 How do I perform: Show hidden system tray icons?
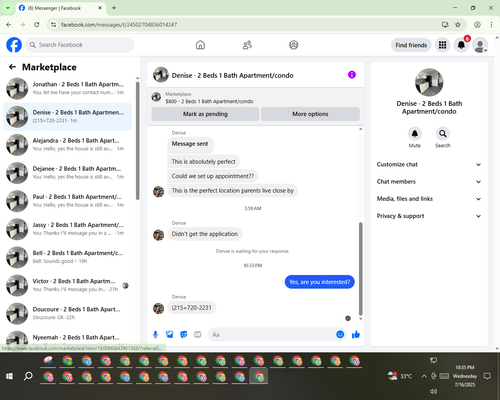[424, 376]
